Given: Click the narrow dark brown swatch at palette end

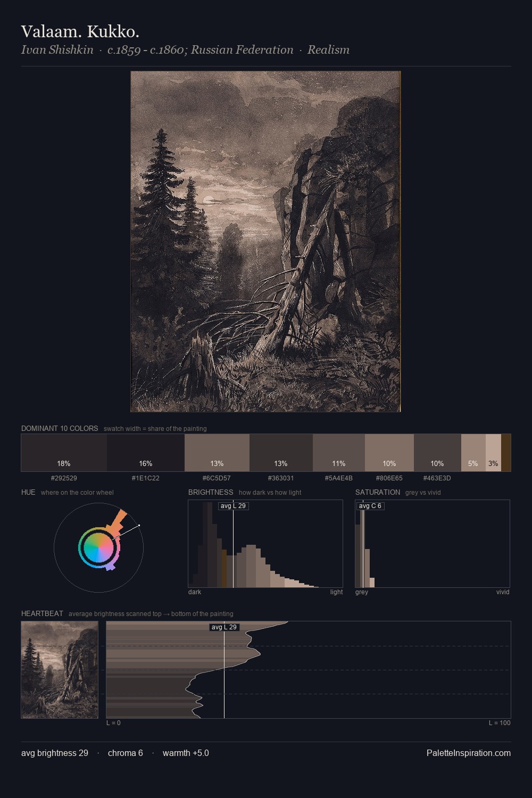Looking at the screenshot, I should (506, 453).
